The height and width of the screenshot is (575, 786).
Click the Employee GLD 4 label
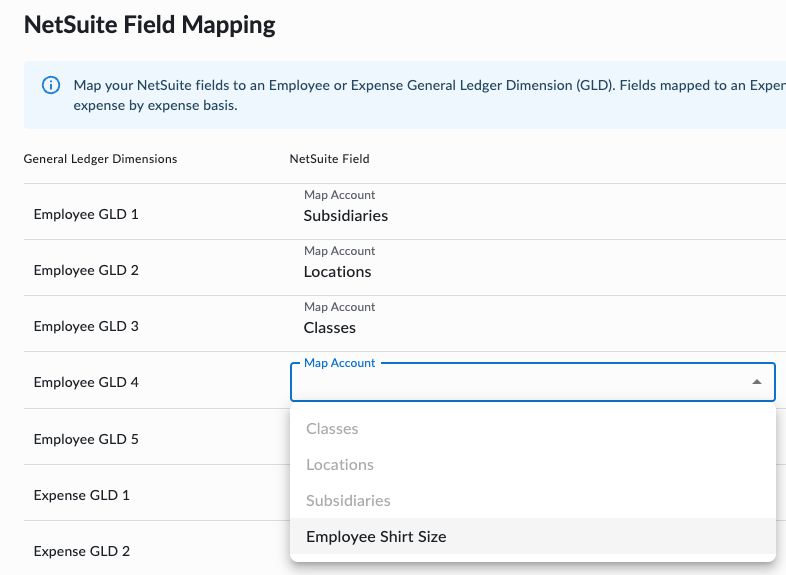click(86, 382)
